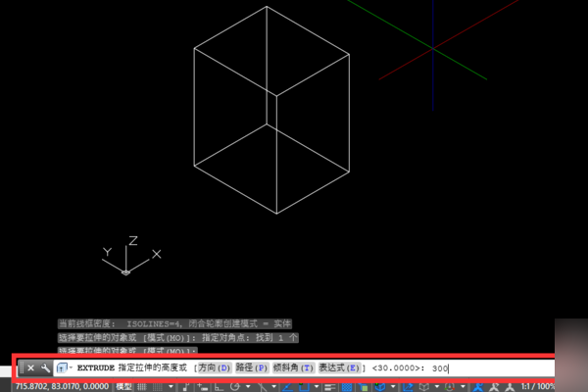
Task: Toggle transparency display icon
Action: [347, 387]
